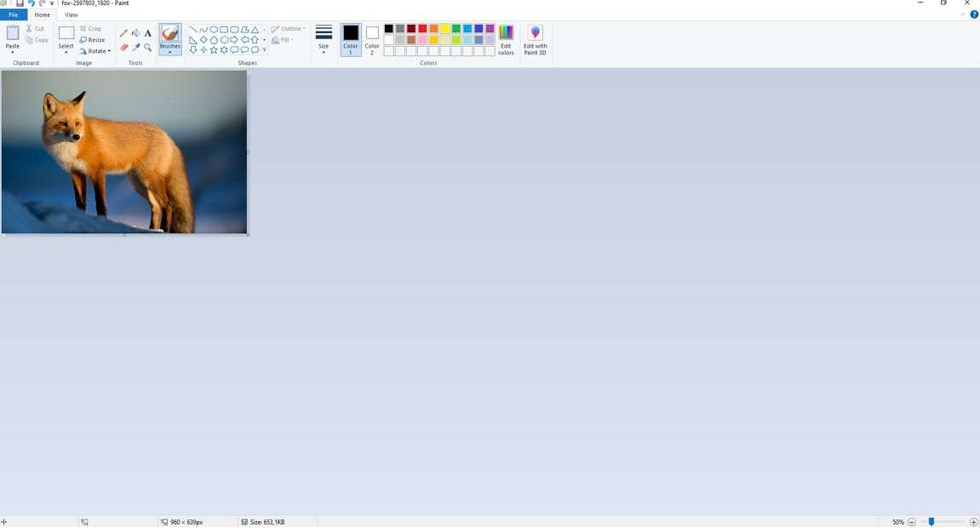Expand the Brushes dropdown
This screenshot has height=528, width=980.
pyautogui.click(x=170, y=53)
